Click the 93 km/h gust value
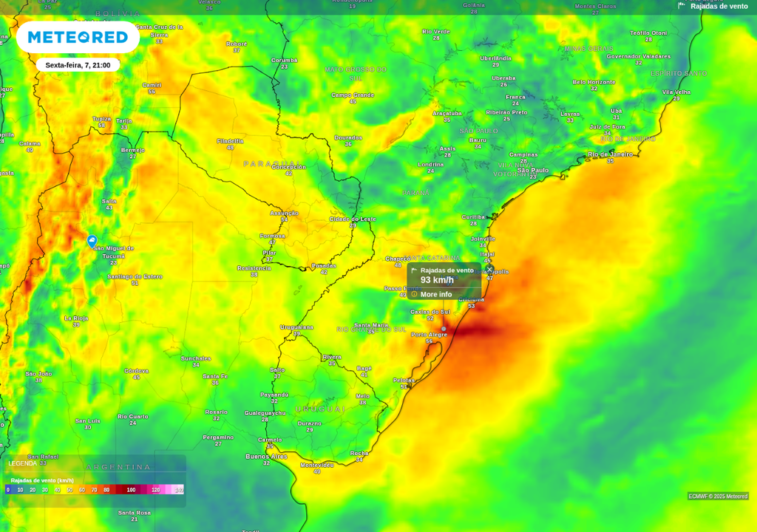The width and height of the screenshot is (757, 532). click(437, 281)
